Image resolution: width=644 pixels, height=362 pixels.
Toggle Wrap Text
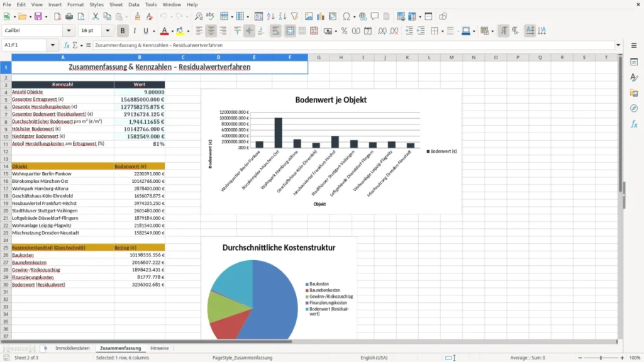(275, 31)
